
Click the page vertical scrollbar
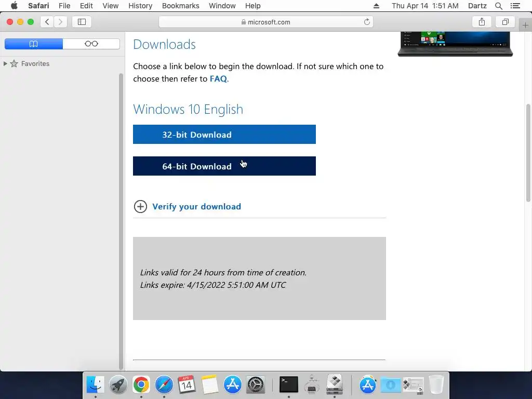[x=528, y=153]
